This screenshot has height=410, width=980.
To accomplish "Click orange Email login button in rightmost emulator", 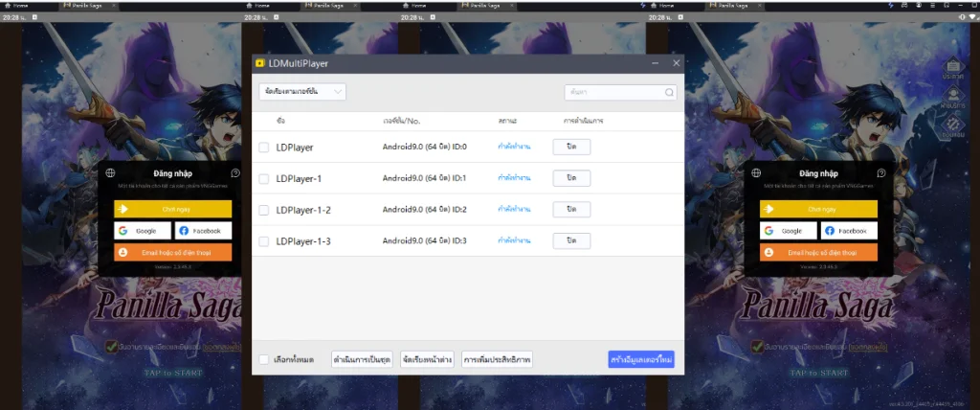I will (818, 252).
